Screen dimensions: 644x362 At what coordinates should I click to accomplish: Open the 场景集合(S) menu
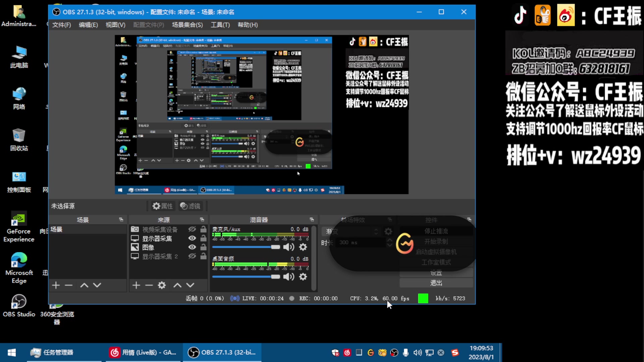187,25
